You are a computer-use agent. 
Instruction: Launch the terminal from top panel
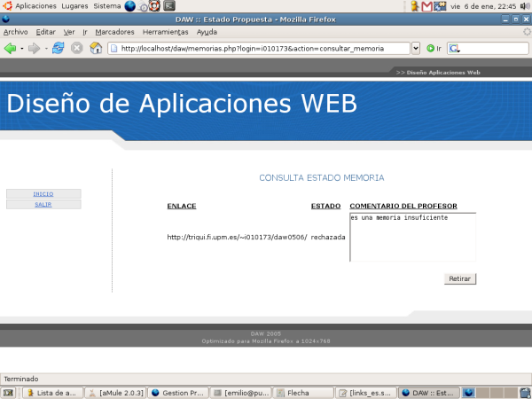[x=169, y=6]
